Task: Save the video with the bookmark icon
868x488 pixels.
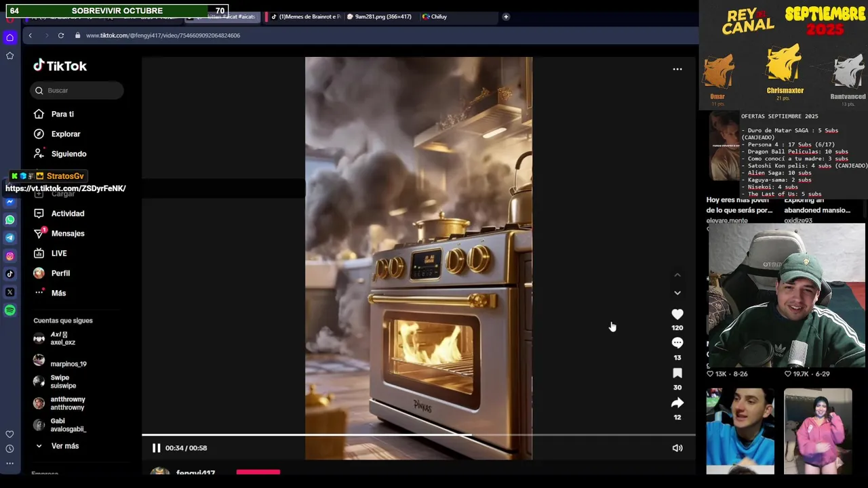Action: pos(677,373)
